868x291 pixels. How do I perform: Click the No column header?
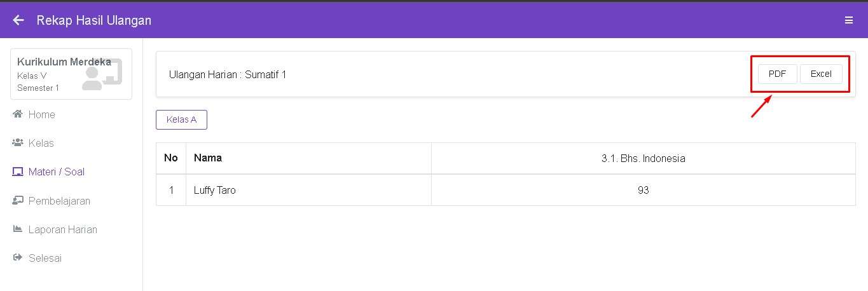pos(170,158)
